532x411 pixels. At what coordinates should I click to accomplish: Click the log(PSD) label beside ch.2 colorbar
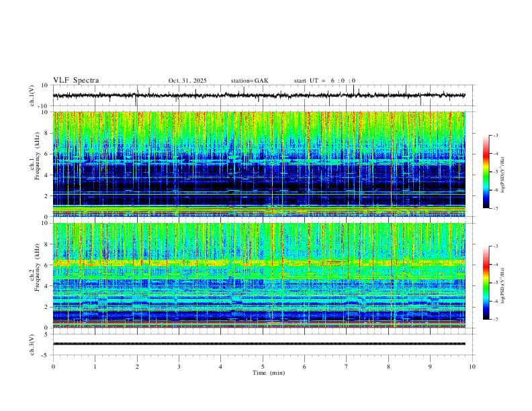coord(503,285)
